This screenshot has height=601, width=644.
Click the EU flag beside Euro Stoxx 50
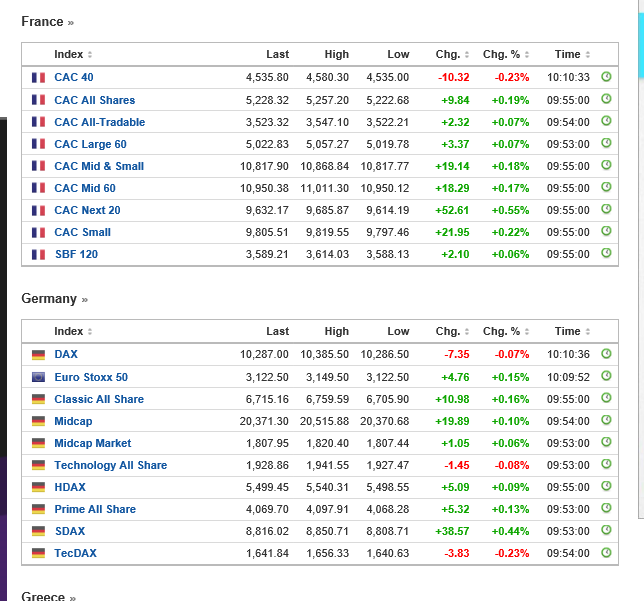pyautogui.click(x=38, y=377)
